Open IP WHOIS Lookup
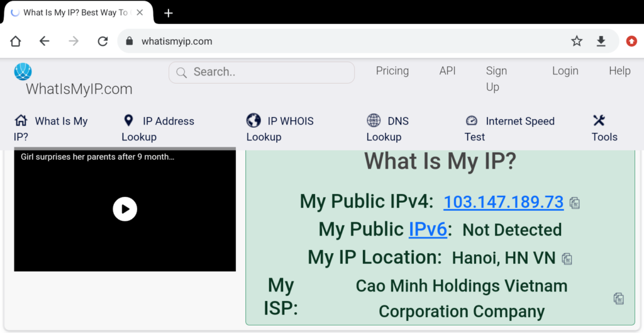Screen dimensions: 644x333 tap(280, 128)
